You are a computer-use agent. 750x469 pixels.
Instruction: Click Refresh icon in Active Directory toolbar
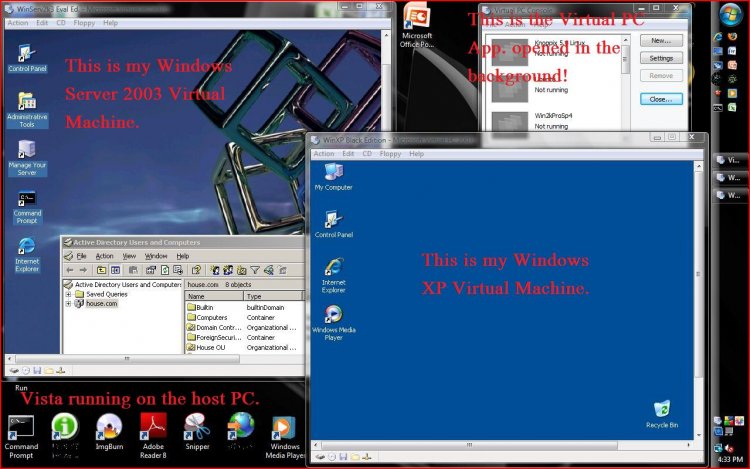pyautogui.click(x=165, y=270)
